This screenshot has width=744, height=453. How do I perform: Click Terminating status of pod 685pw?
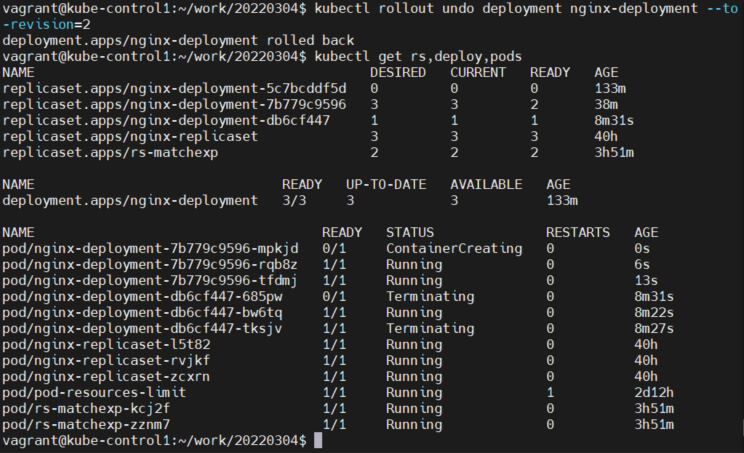(x=430, y=297)
